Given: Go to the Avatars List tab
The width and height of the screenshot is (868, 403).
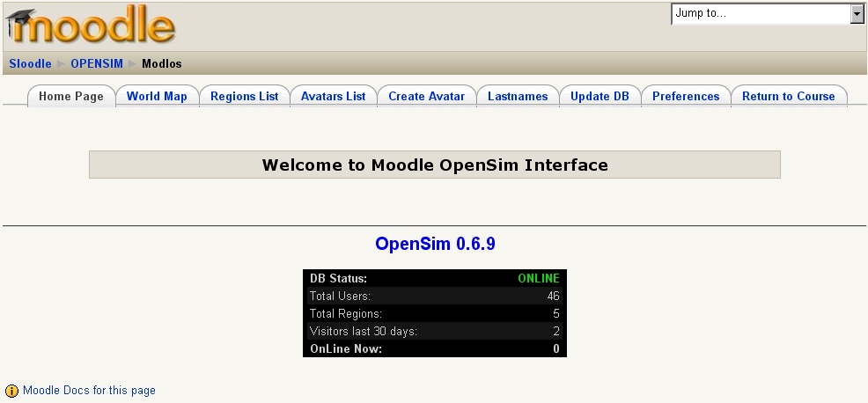Looking at the screenshot, I should pyautogui.click(x=333, y=97).
